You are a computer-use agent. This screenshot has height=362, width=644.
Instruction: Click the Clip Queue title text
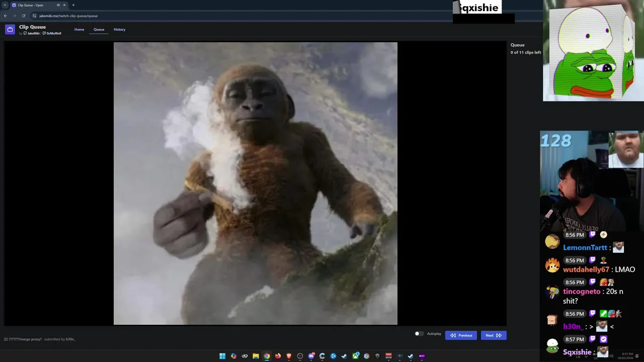click(x=32, y=27)
